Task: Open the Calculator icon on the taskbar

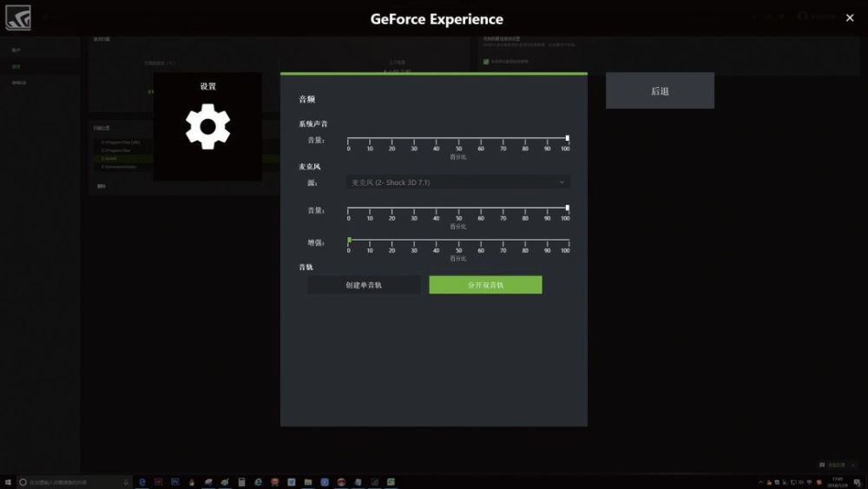Action: (x=241, y=482)
